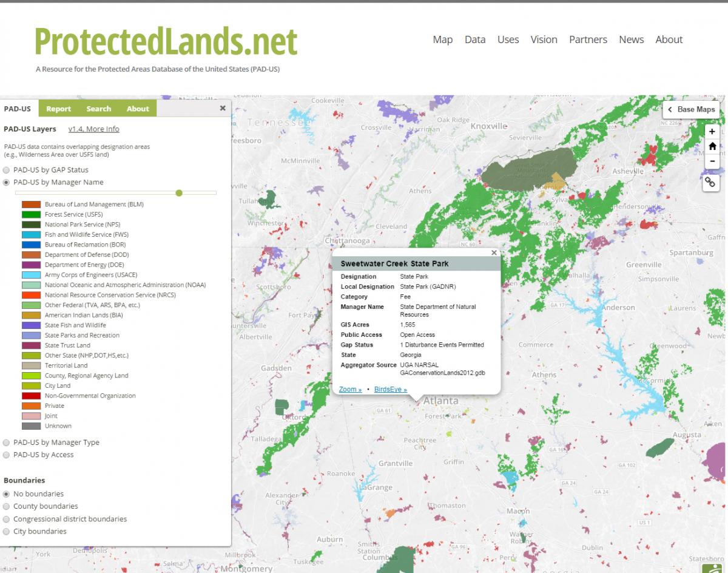Click the Private orange swatch
Image resolution: width=728 pixels, height=573 pixels.
click(x=32, y=406)
